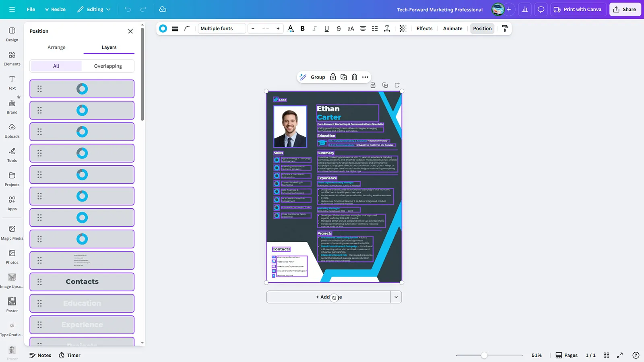The height and width of the screenshot is (362, 644).
Task: Open the text color picker
Action: [x=291, y=29]
